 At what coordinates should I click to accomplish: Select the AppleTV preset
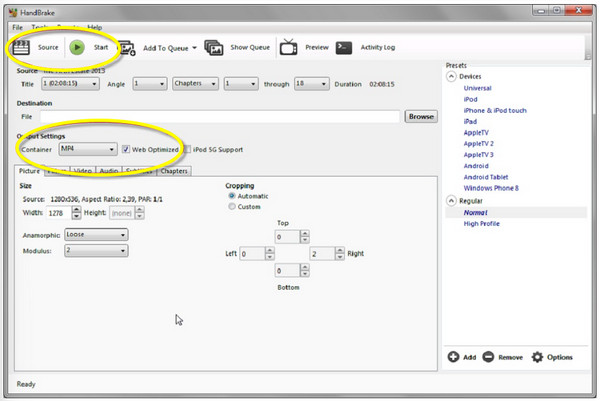click(x=476, y=132)
